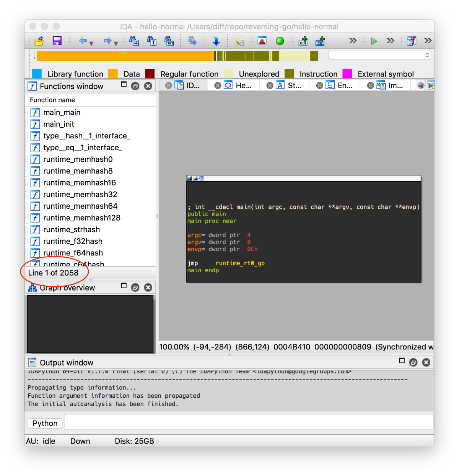Select main_main in functions list
Image resolution: width=459 pixels, height=476 pixels.
click(62, 112)
